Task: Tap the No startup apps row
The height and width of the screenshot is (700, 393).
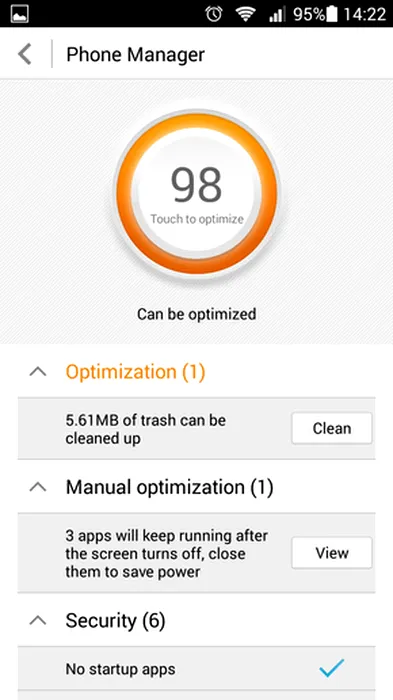Action: tap(196, 669)
